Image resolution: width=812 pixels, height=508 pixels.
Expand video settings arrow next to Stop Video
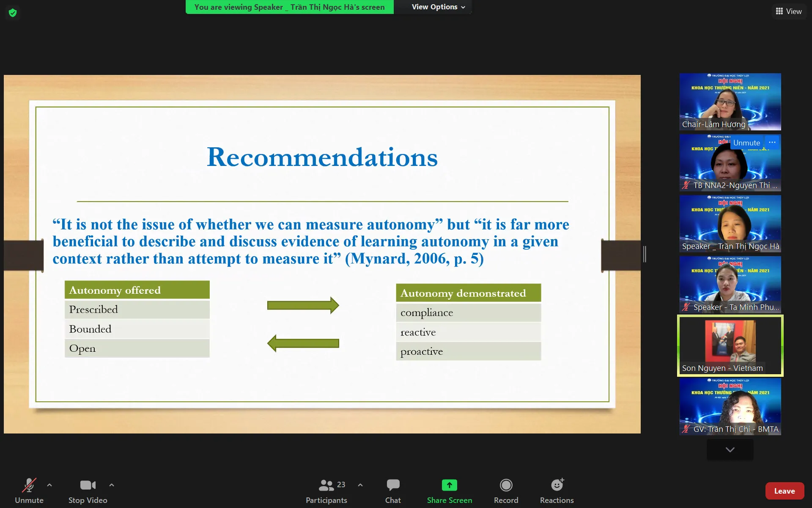(112, 485)
